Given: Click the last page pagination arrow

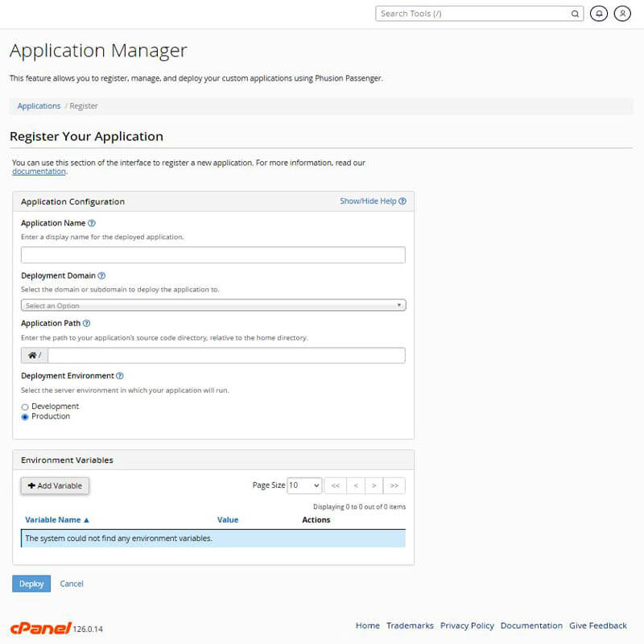Looking at the screenshot, I should click(x=394, y=485).
